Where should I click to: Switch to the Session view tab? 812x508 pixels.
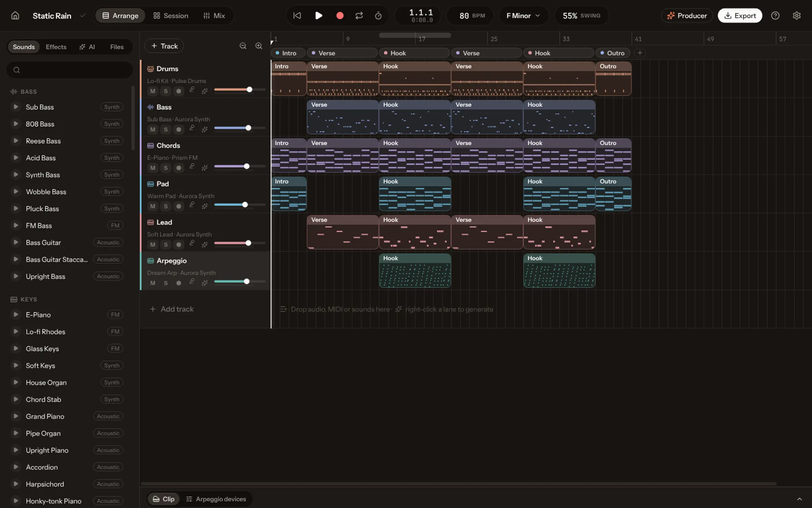(x=171, y=16)
